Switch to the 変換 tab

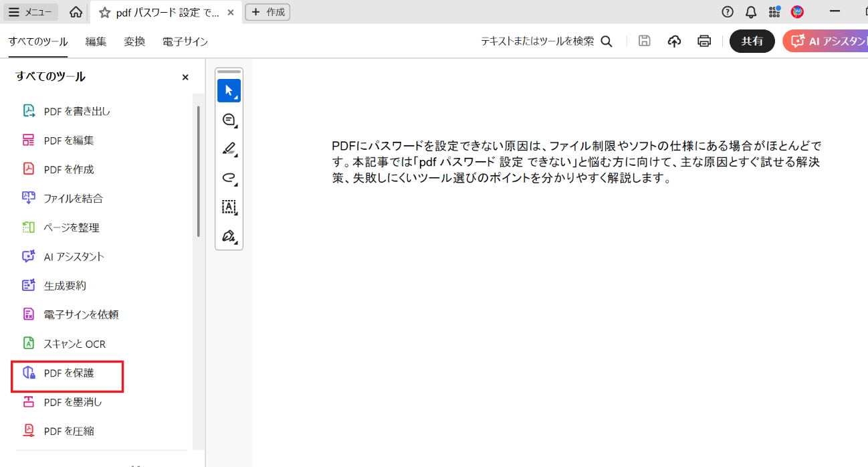[134, 41]
